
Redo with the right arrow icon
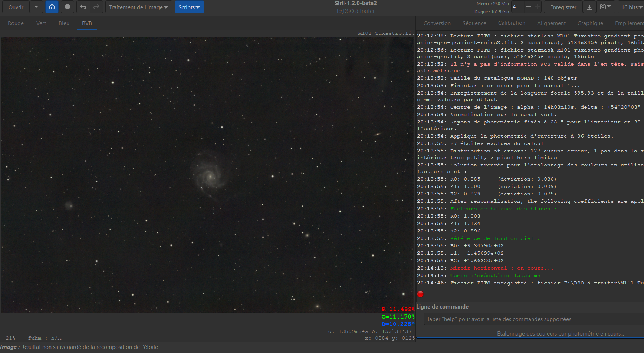[96, 7]
